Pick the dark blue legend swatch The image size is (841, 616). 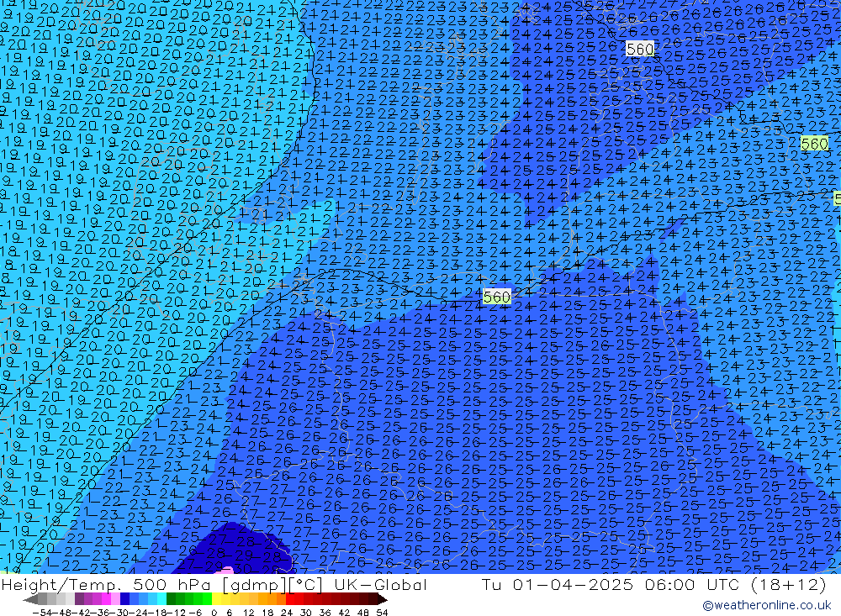(x=124, y=599)
